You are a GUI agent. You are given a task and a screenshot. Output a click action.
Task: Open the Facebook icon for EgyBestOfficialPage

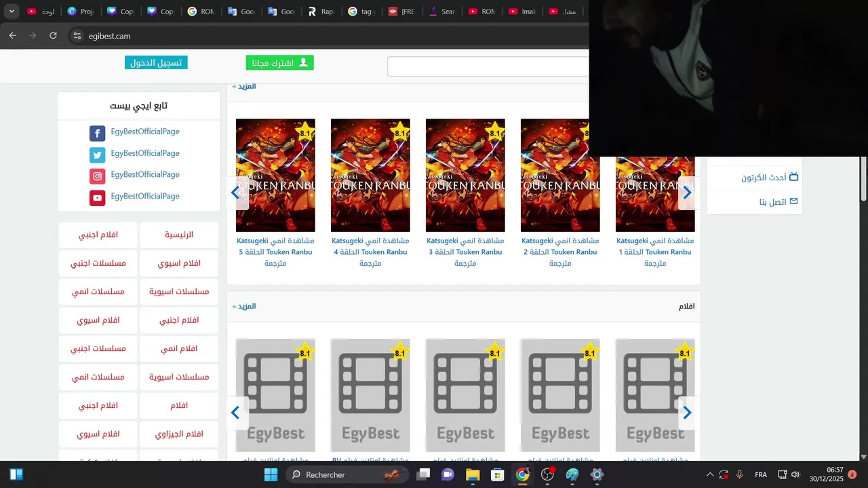click(x=98, y=134)
